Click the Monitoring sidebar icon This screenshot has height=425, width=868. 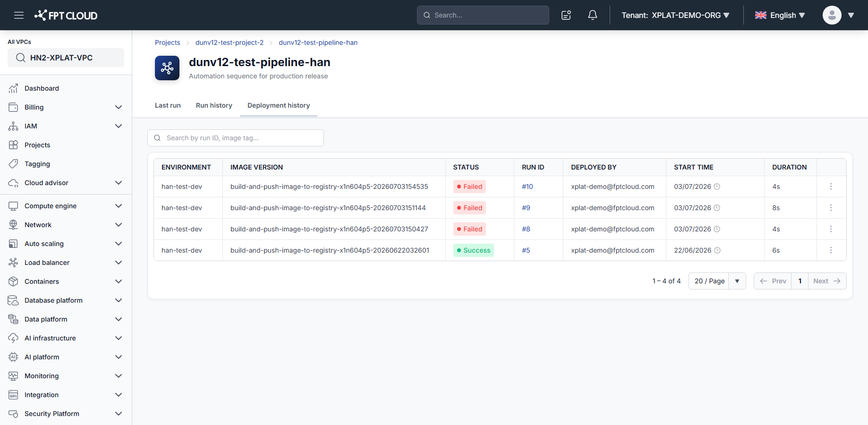click(13, 376)
